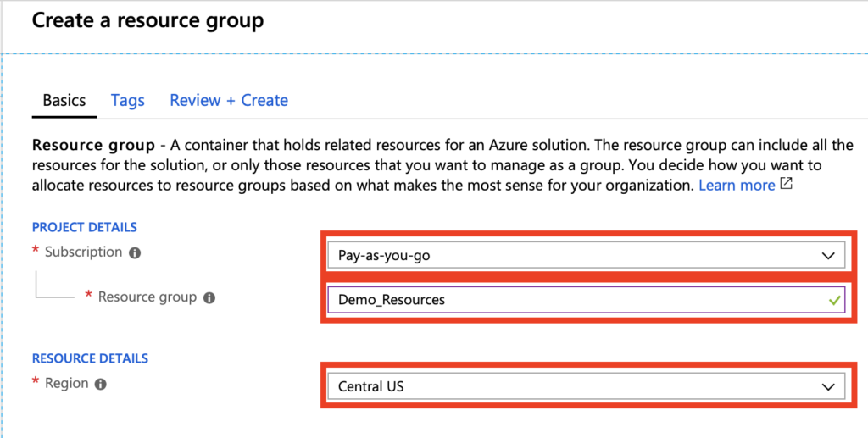Screen dimensions: 868x438
Task: Go to the Review + Create tab
Action: pos(229,101)
